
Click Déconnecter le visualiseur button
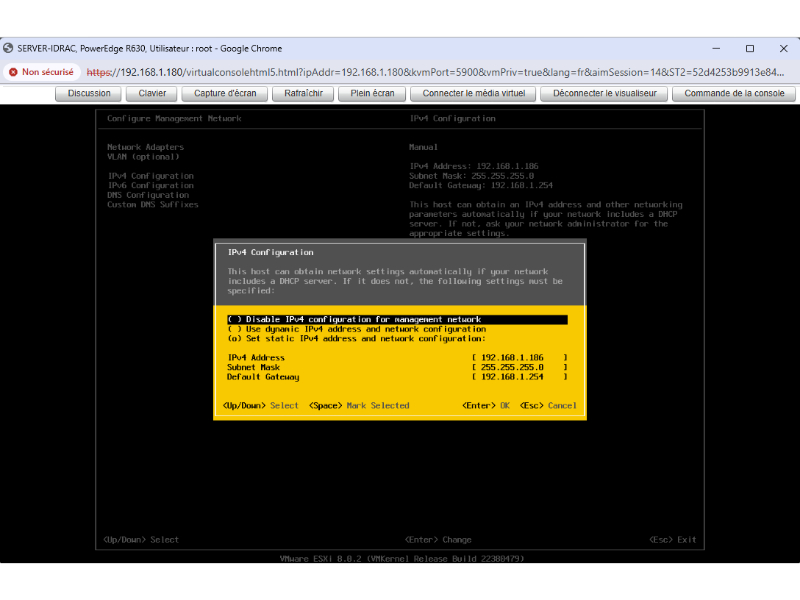(x=604, y=93)
